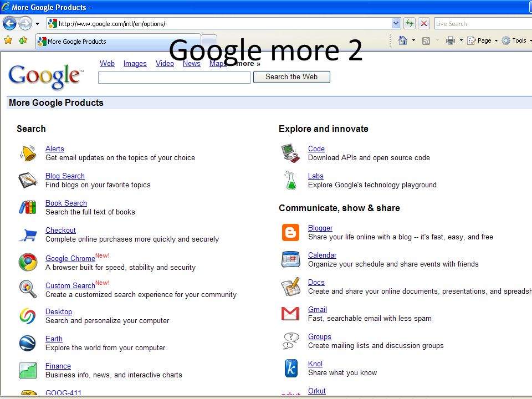Click the Google Chrome logo icon
The height and width of the screenshot is (399, 532).
coord(28,262)
